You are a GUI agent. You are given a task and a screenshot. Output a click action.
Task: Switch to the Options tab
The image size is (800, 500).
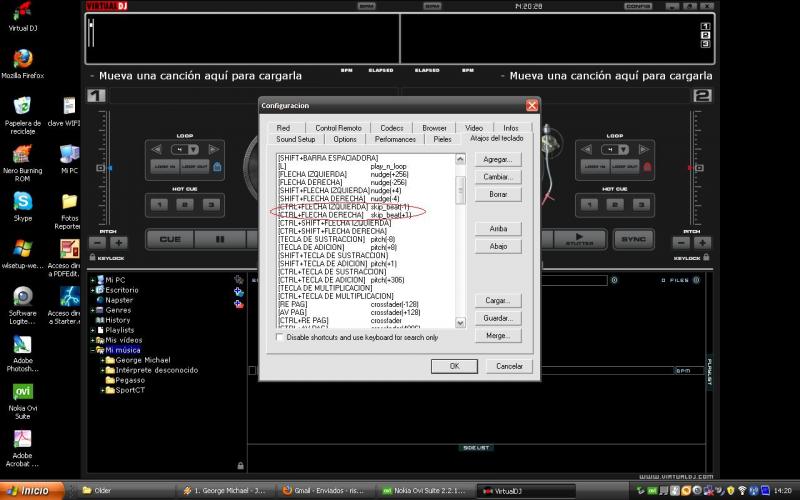tap(344, 139)
